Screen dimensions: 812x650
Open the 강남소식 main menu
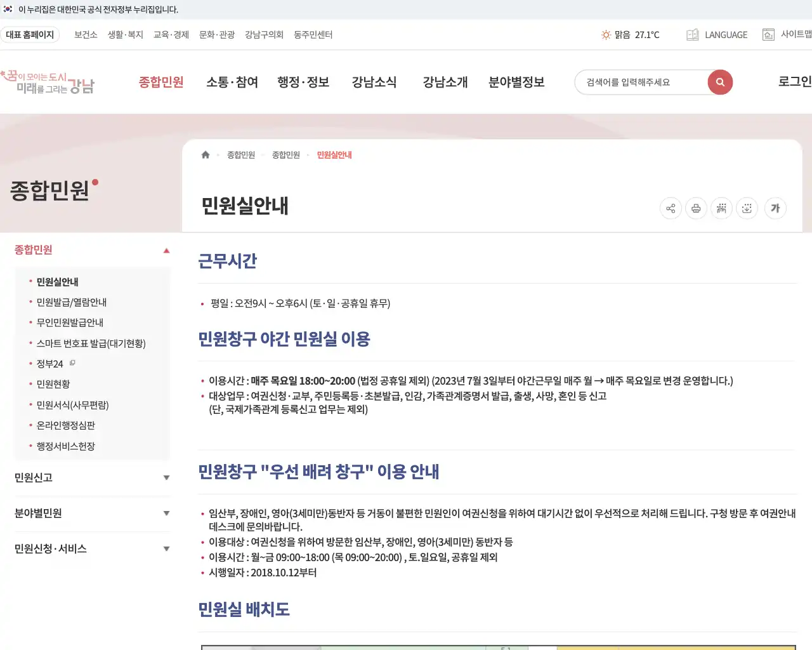(374, 82)
